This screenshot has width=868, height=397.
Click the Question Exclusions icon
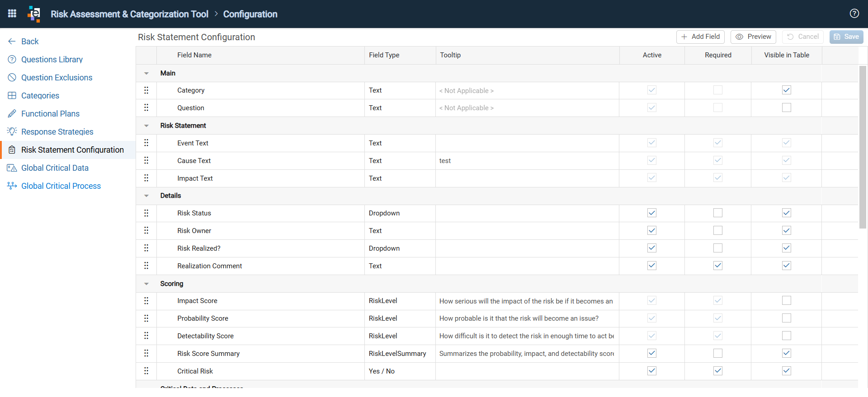(x=12, y=78)
